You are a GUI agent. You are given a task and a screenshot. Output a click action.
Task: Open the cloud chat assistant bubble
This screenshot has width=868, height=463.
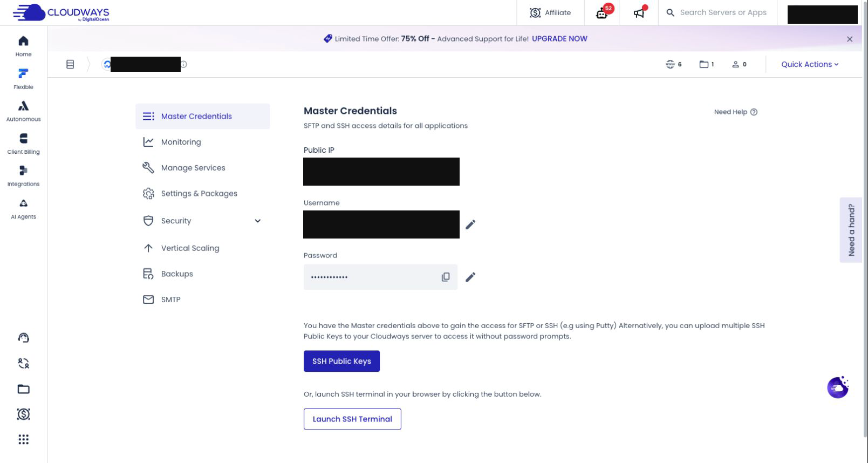pyautogui.click(x=838, y=387)
